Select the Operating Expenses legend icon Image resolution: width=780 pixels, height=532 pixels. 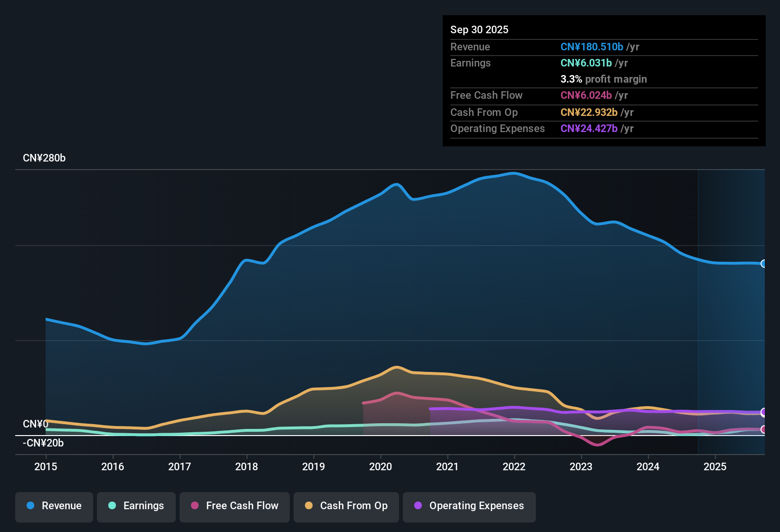point(418,506)
